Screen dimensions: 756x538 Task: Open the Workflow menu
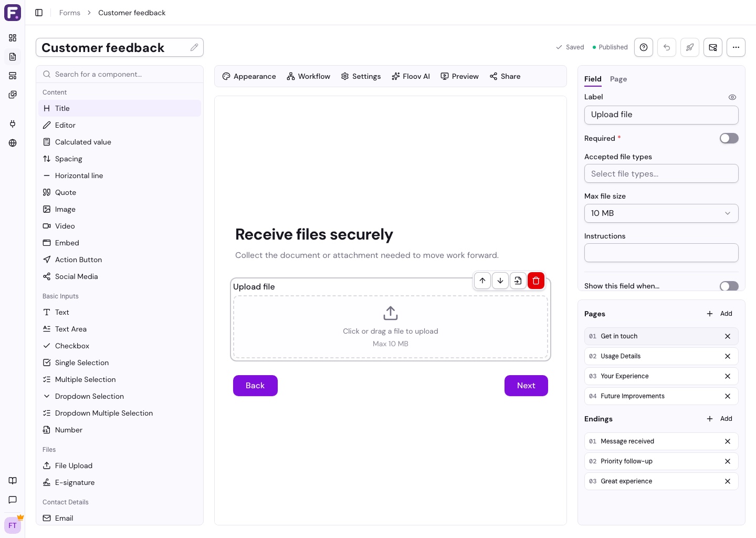(x=309, y=76)
